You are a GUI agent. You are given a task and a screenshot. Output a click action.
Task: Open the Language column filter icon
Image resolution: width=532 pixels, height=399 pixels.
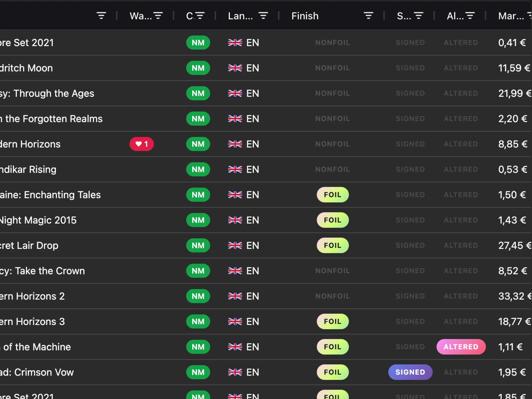tap(263, 16)
